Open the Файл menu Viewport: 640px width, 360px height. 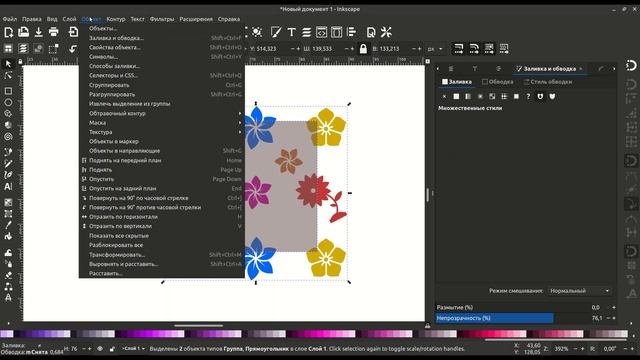(10, 19)
